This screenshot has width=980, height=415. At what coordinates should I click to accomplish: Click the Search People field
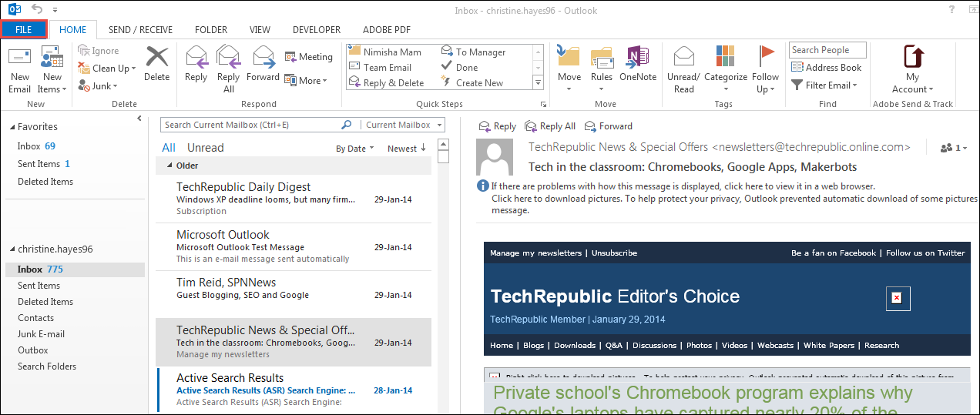827,50
